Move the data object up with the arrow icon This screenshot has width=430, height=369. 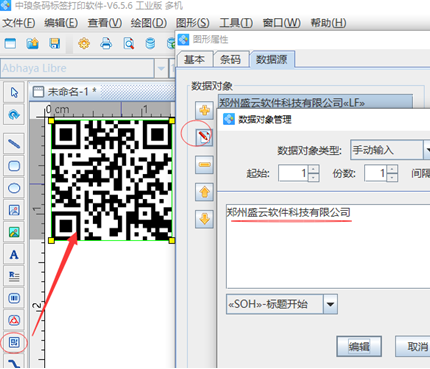(204, 192)
